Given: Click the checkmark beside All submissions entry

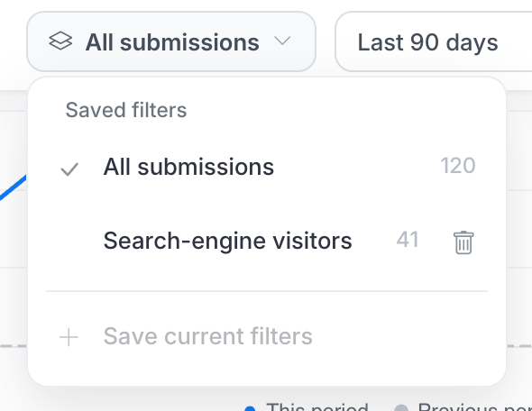Looking at the screenshot, I should tap(69, 169).
